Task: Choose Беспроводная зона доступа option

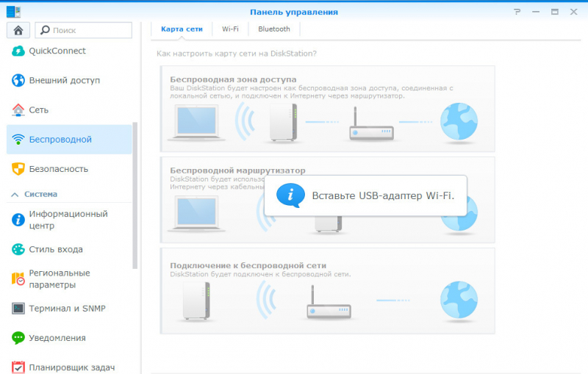Action: (x=327, y=109)
